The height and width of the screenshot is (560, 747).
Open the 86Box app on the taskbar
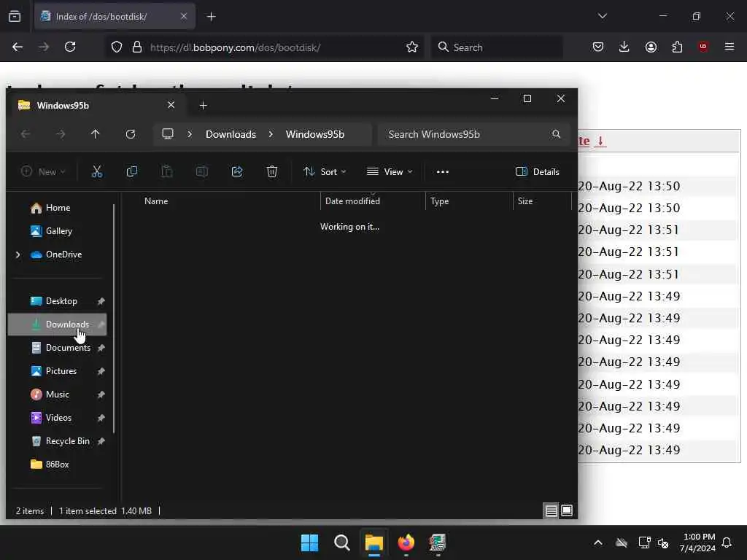438,542
